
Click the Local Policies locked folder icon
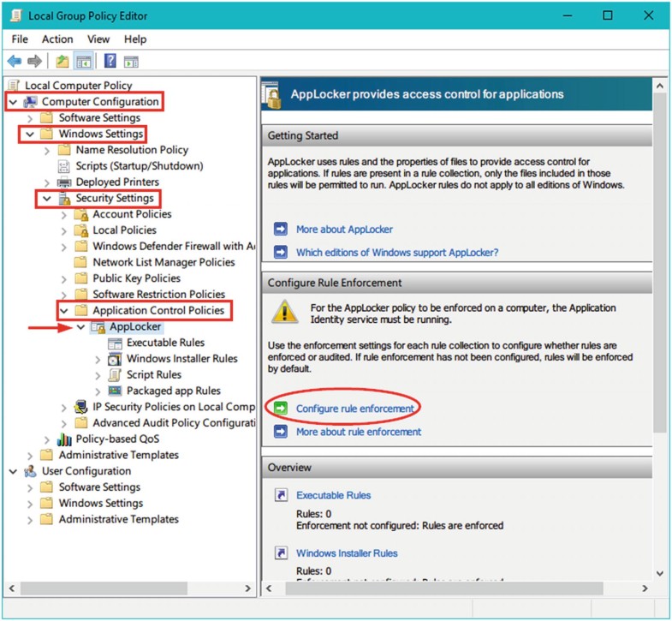81,230
